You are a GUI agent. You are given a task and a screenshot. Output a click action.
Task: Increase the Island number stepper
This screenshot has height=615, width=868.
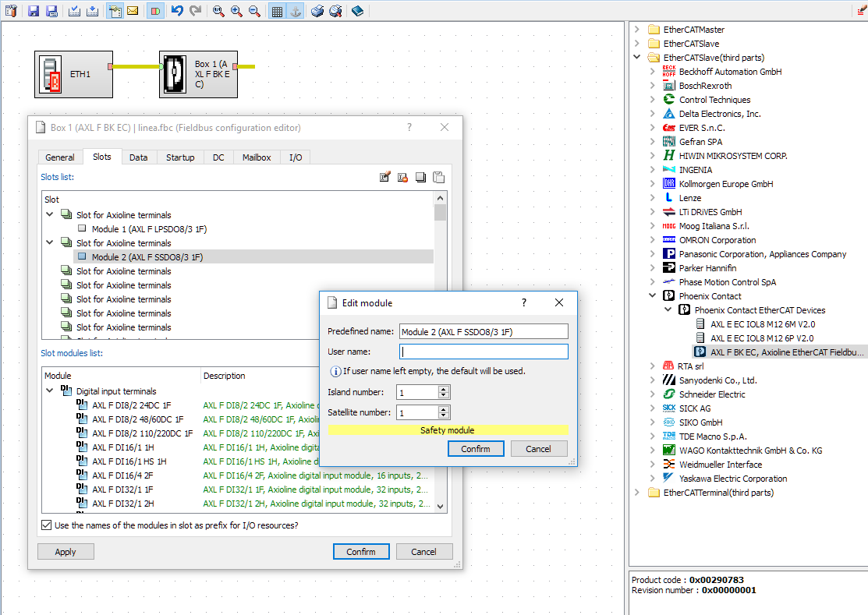[x=444, y=389]
